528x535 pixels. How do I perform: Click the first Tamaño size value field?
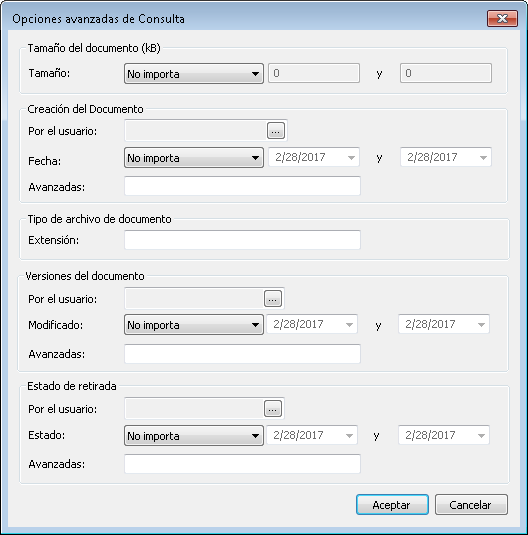(x=314, y=73)
